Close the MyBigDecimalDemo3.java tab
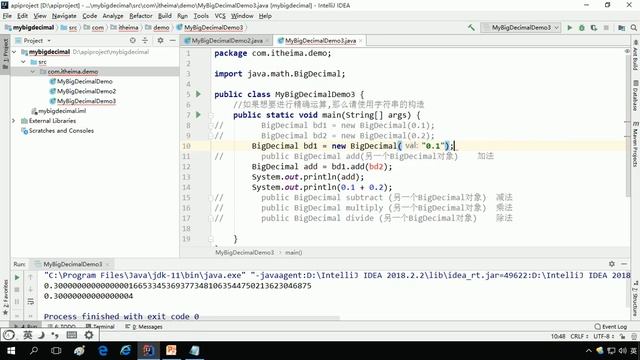The width and height of the screenshot is (640, 360). (x=360, y=41)
